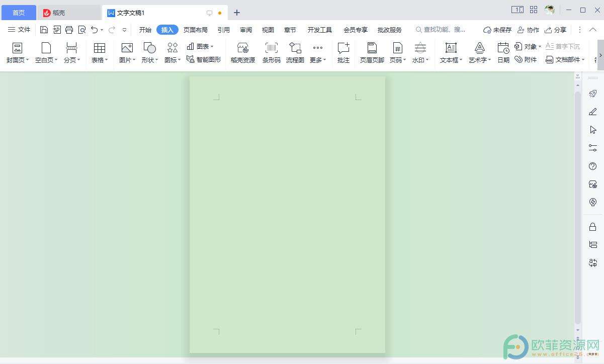Open the 文件 file menu
Viewport: 604px width, 364px height.
pyautogui.click(x=19, y=30)
